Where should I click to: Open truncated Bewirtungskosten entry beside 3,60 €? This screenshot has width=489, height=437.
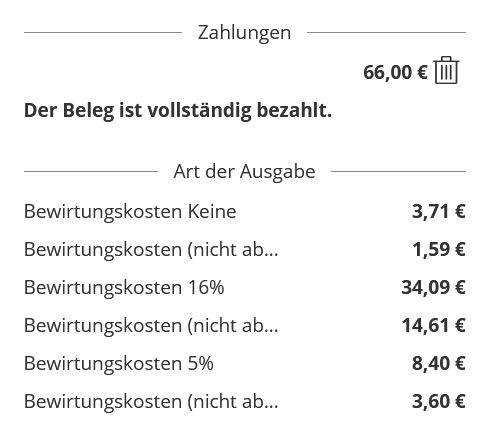pos(151,402)
